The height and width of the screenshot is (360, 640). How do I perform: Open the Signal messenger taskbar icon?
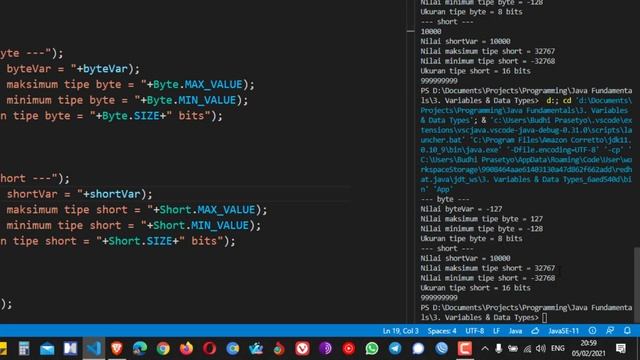(x=418, y=349)
